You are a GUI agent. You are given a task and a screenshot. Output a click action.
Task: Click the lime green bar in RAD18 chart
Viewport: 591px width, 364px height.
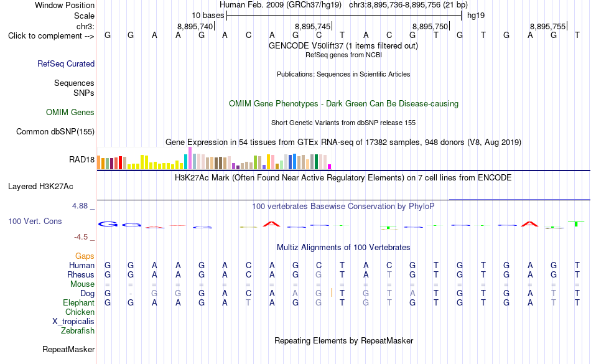pos(256,162)
